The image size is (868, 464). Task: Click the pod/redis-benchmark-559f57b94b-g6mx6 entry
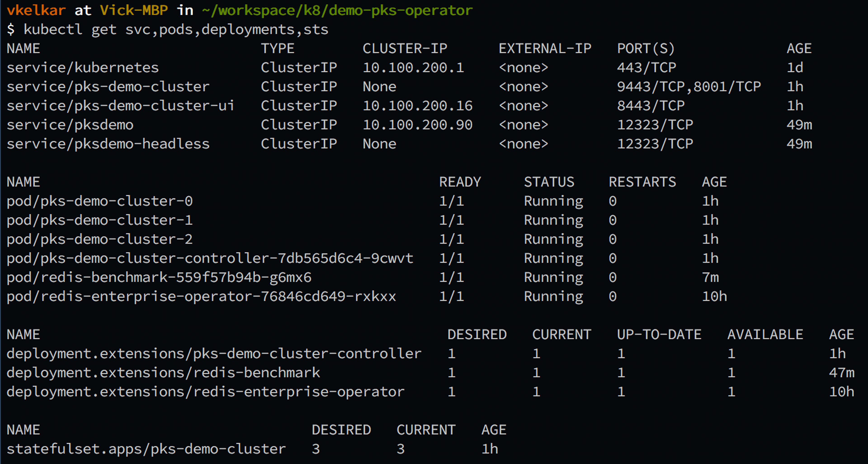point(159,277)
